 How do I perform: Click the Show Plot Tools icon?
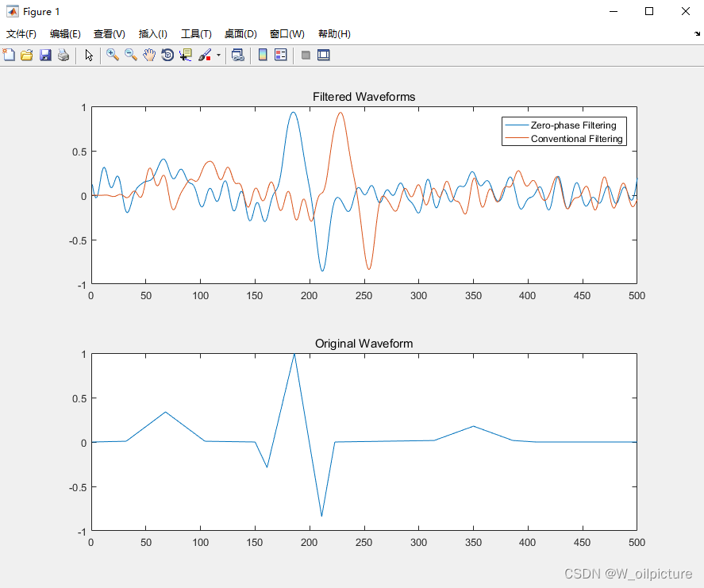point(324,56)
